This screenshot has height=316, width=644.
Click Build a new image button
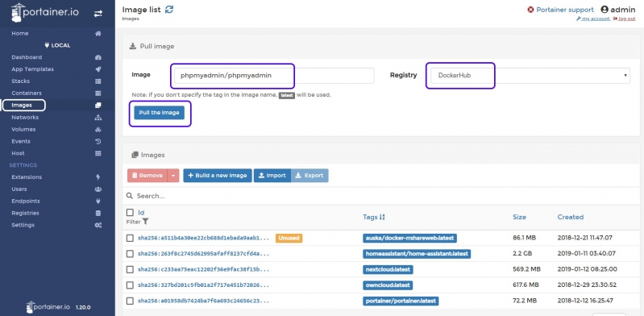[x=218, y=176]
